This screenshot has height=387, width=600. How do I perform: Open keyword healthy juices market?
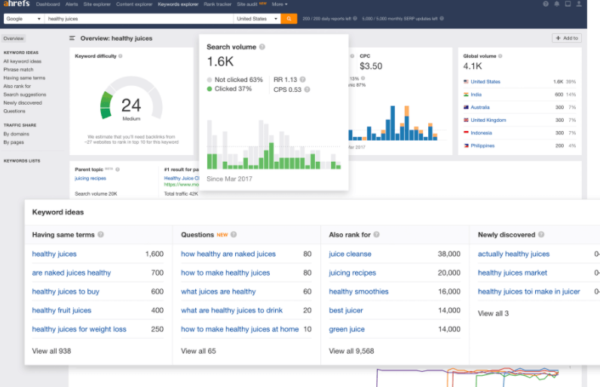pos(512,273)
